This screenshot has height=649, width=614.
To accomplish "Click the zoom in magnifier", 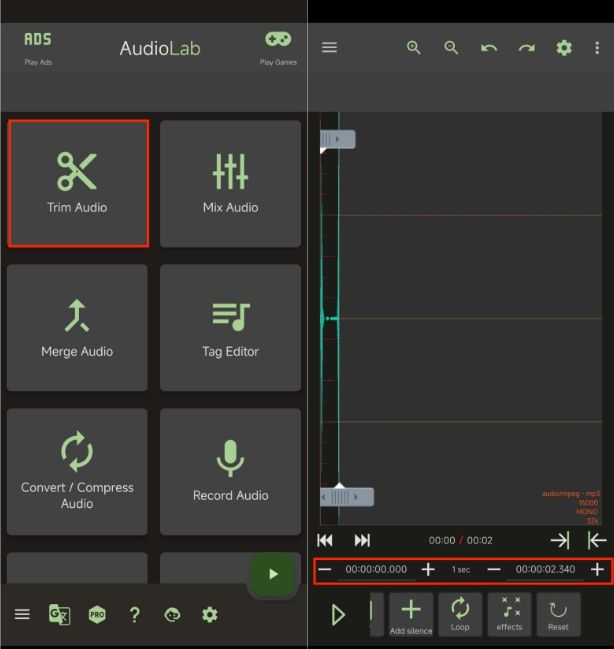I will click(413, 48).
